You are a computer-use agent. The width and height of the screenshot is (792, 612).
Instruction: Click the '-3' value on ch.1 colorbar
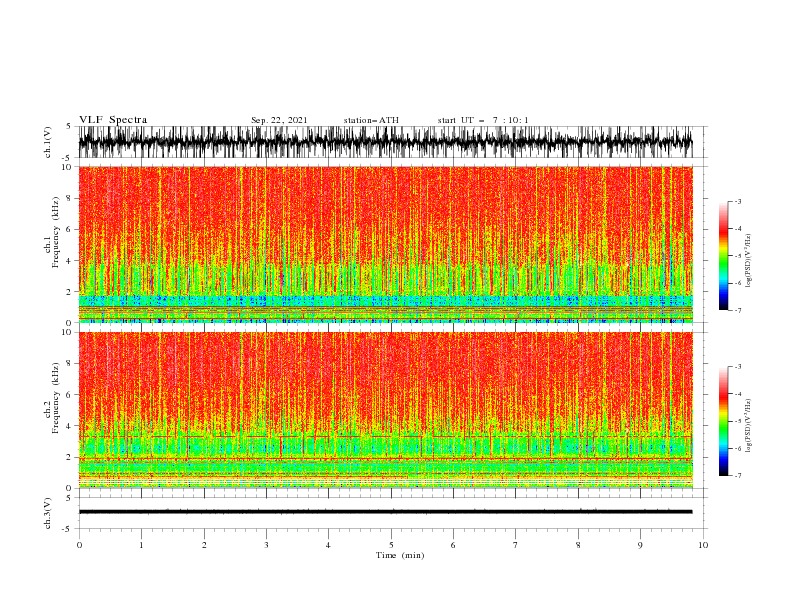point(738,201)
